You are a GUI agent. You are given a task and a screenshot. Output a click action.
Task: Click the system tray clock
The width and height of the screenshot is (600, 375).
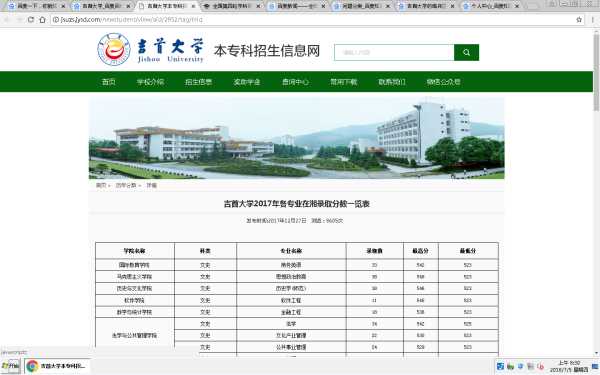tap(569, 366)
